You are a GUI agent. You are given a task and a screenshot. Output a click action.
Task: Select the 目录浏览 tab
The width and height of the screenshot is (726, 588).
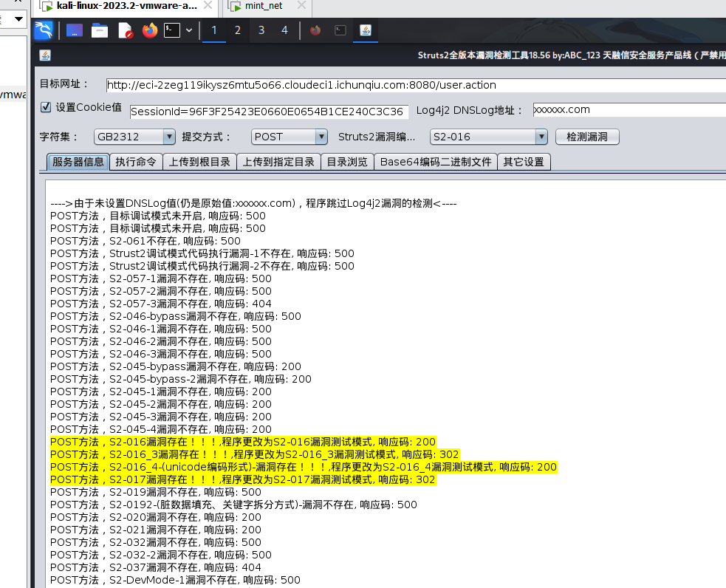point(347,162)
